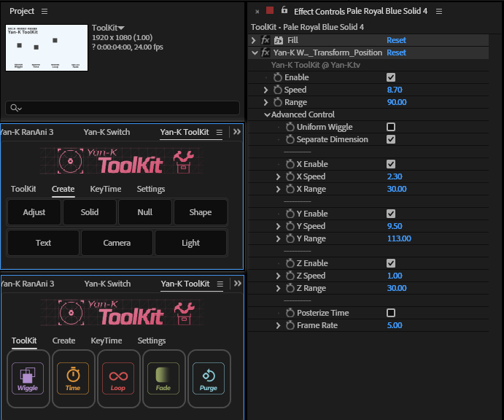Click the stopwatch for Posterize Time

[x=290, y=313]
